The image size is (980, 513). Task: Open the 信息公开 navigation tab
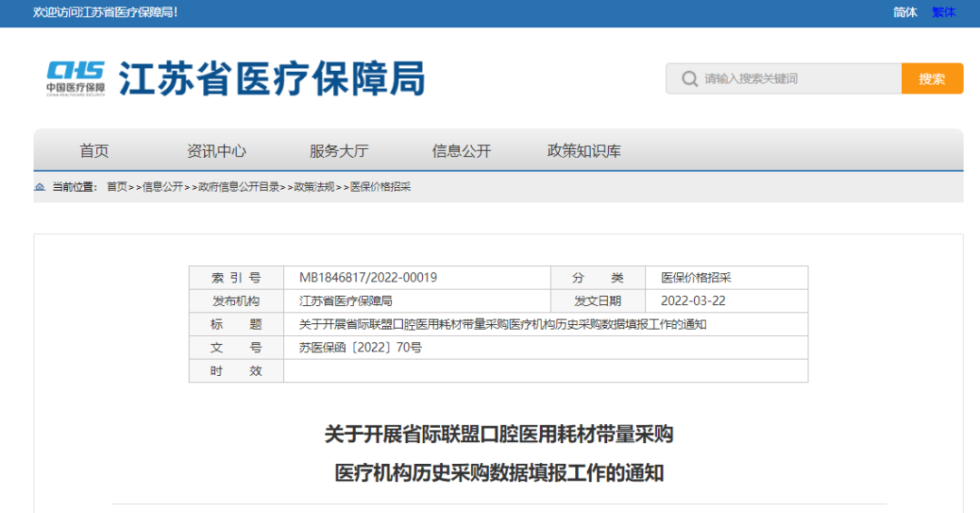coord(461,151)
